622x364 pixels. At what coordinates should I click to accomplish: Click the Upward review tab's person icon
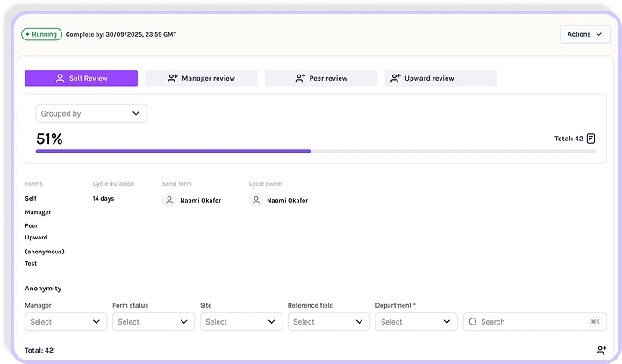(396, 78)
